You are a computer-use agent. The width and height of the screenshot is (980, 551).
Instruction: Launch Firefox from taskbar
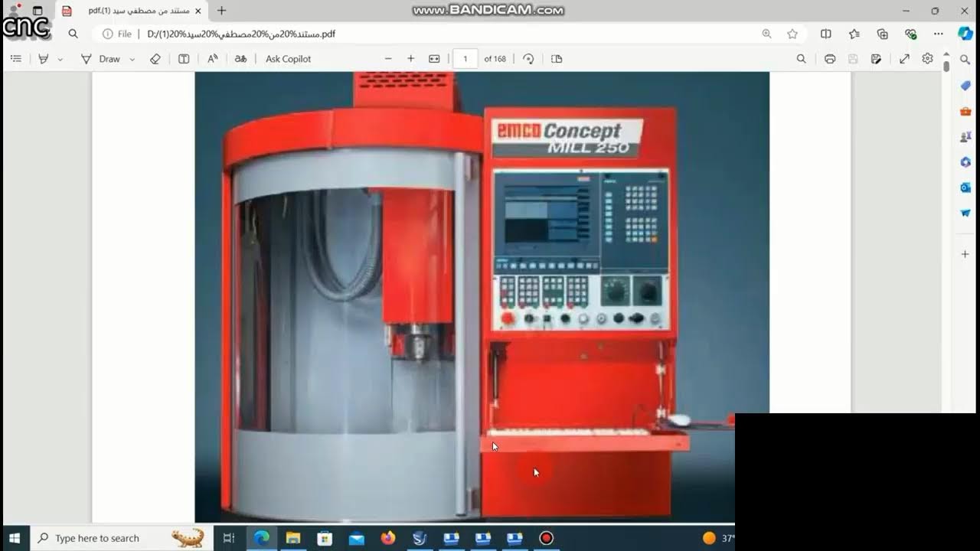coord(388,538)
